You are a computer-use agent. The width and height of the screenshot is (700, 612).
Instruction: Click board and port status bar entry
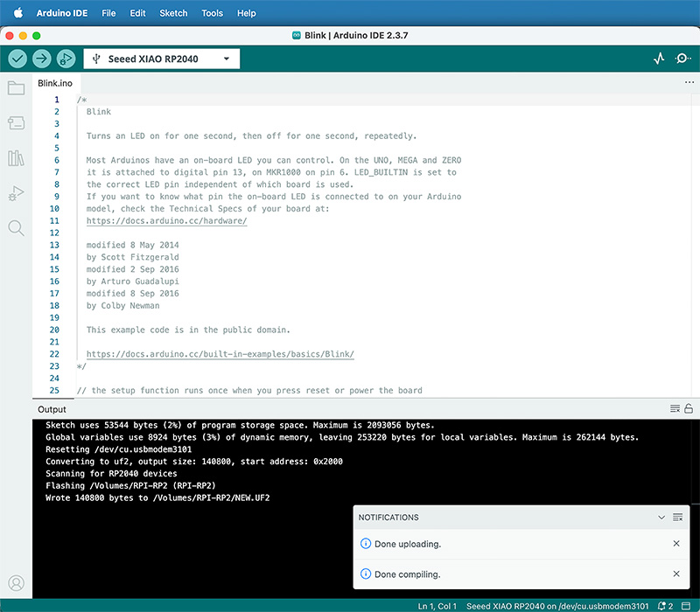click(557, 606)
